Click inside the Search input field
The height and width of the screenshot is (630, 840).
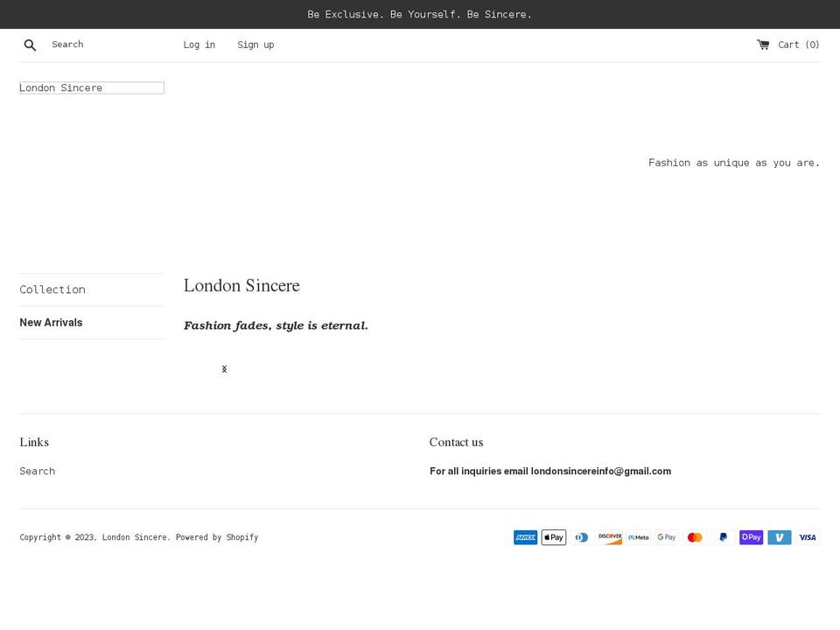click(x=96, y=45)
